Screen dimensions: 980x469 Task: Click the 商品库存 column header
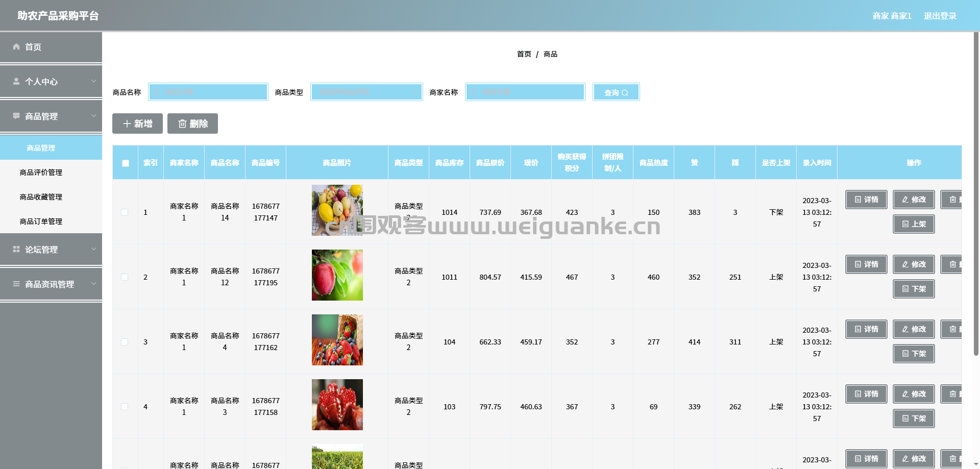click(449, 163)
